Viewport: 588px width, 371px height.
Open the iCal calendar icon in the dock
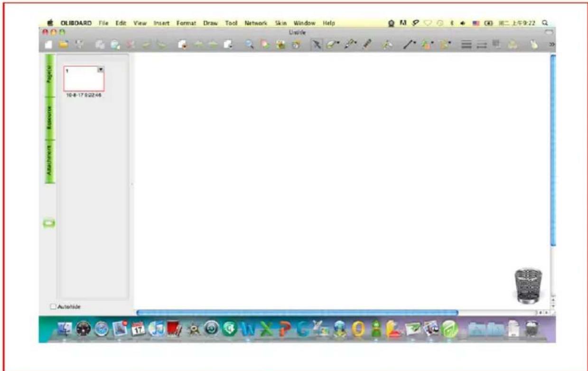point(138,329)
